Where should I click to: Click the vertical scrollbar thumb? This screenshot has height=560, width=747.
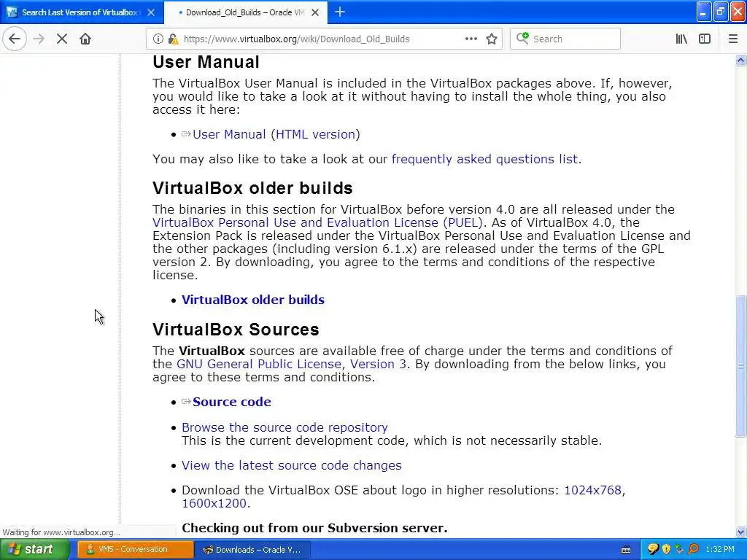coord(740,366)
